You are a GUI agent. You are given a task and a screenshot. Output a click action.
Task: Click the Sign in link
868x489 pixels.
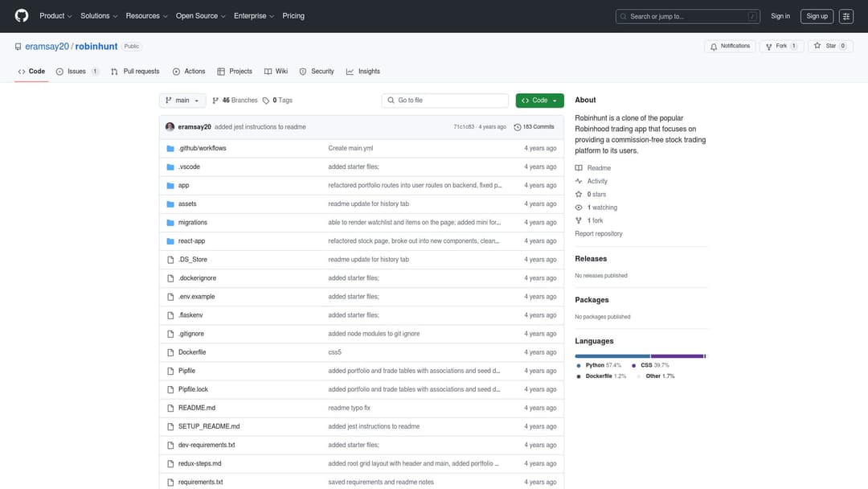coord(780,16)
